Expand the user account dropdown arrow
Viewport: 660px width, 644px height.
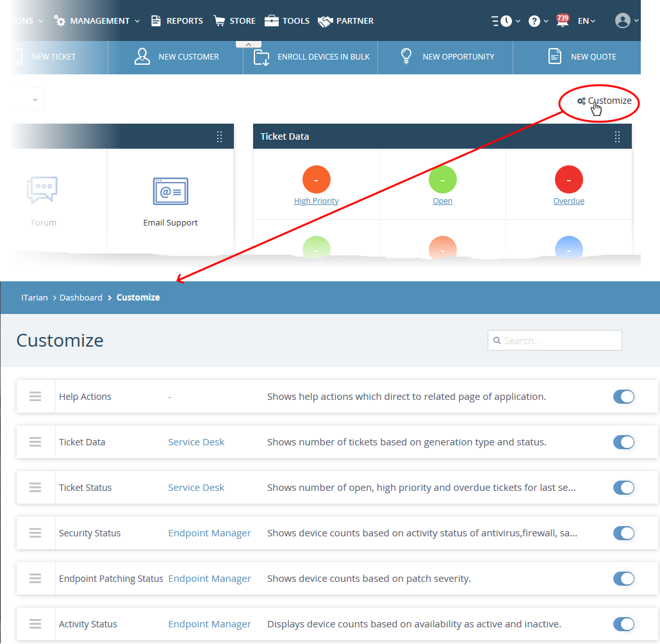[636, 21]
